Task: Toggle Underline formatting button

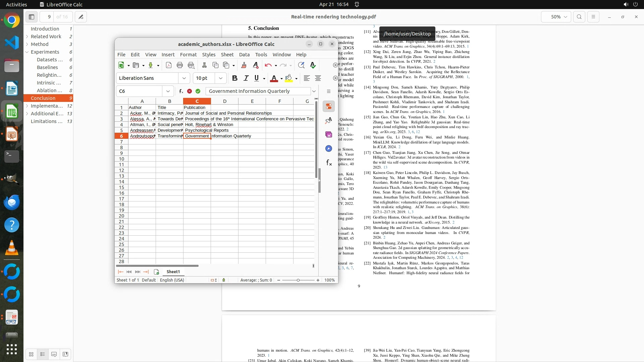Action: [x=257, y=78]
